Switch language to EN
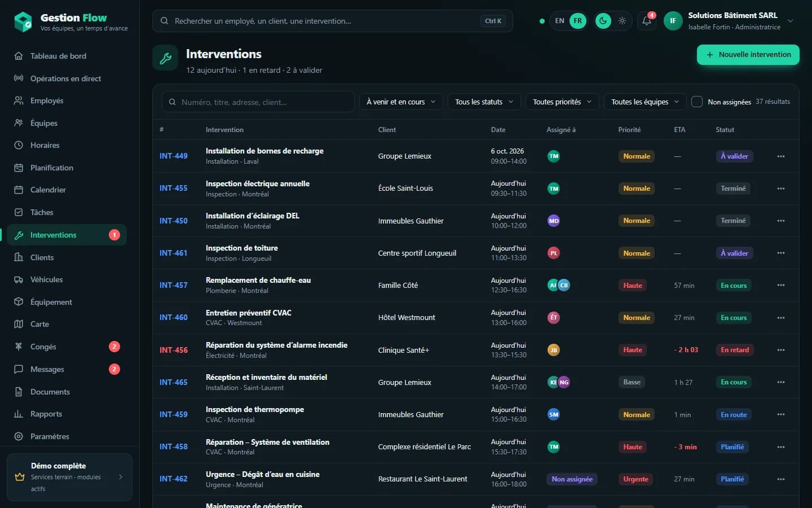 tap(559, 21)
